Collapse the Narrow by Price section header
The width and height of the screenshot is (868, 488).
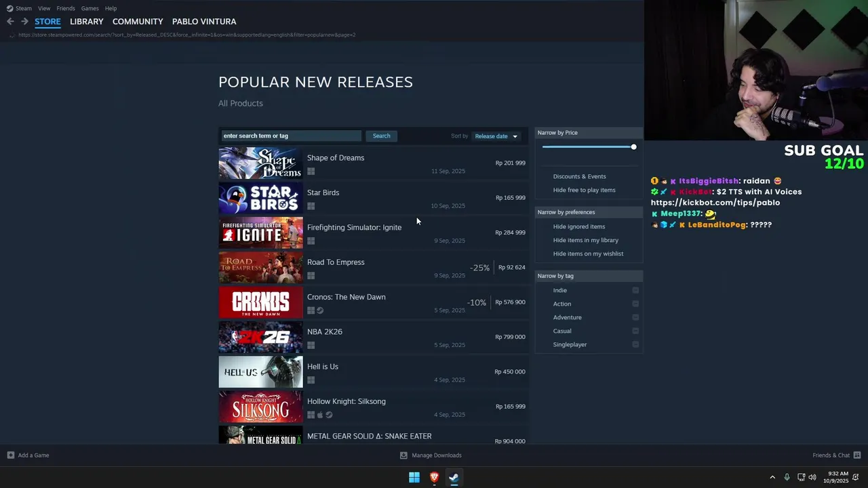click(589, 133)
